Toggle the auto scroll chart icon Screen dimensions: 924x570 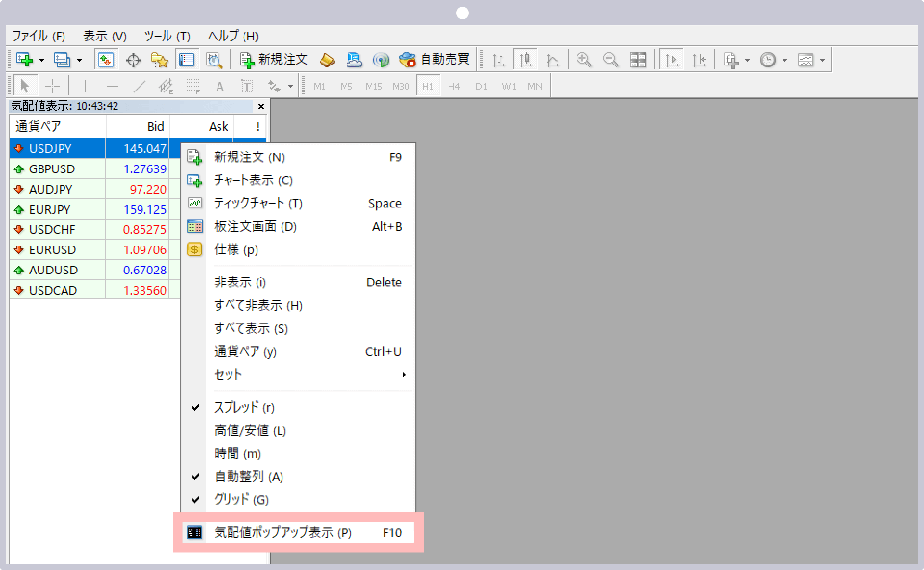click(x=671, y=60)
